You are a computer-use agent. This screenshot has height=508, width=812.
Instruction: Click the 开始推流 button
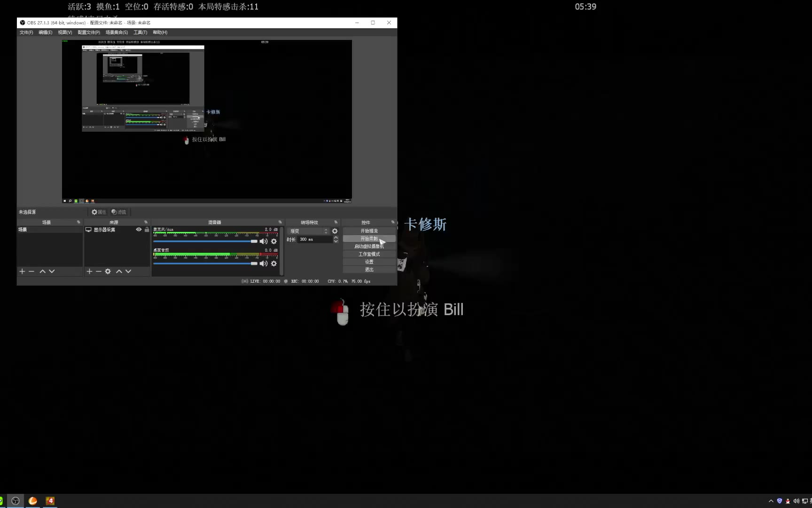pyautogui.click(x=369, y=231)
